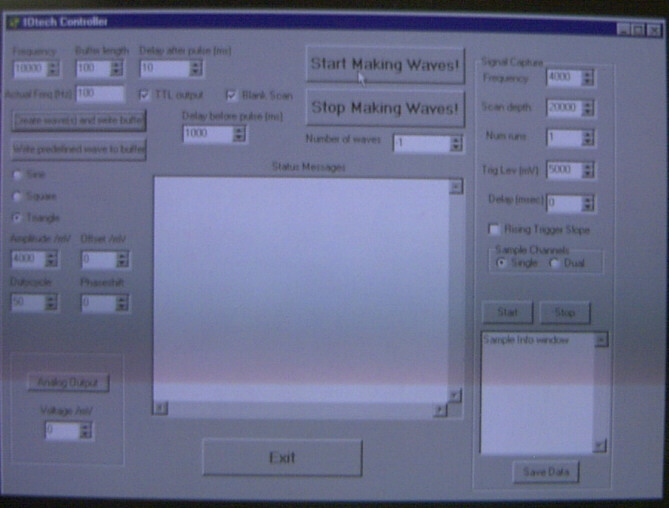Viewport: 669px width, 508px height.
Task: Start signal capture with Start button
Action: coord(507,313)
